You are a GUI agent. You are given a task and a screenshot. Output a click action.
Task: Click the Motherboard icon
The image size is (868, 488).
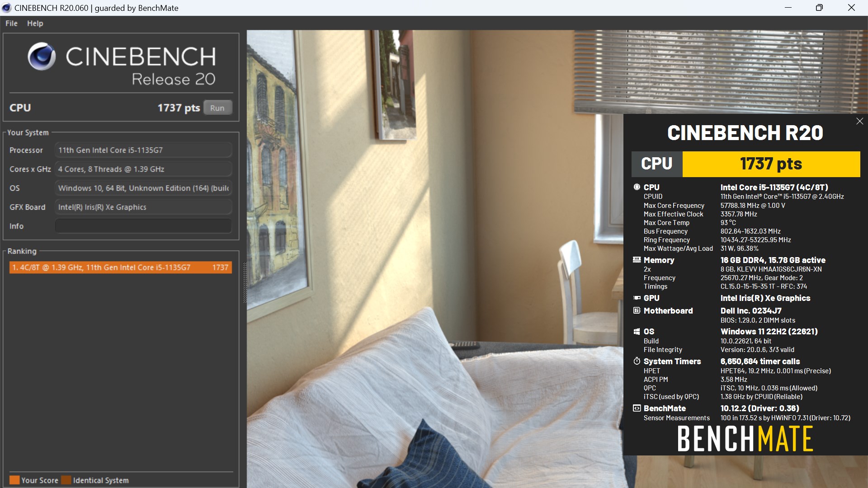pos(637,310)
